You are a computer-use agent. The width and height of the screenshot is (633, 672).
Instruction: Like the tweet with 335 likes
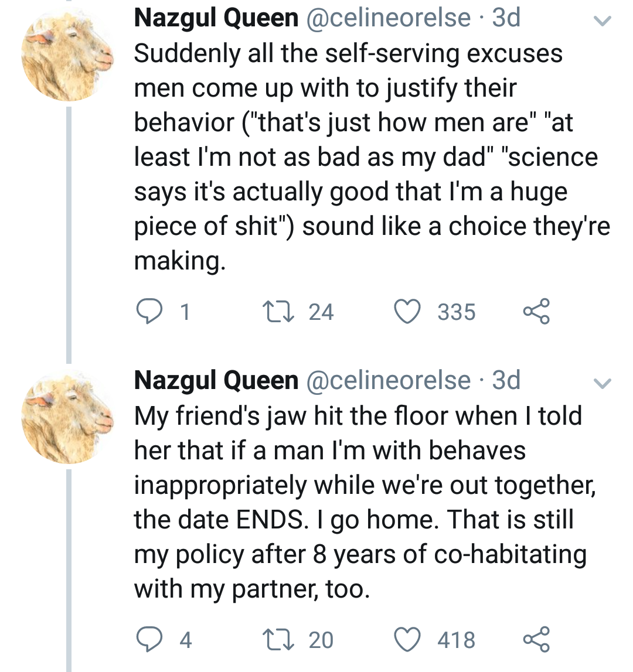(x=409, y=311)
